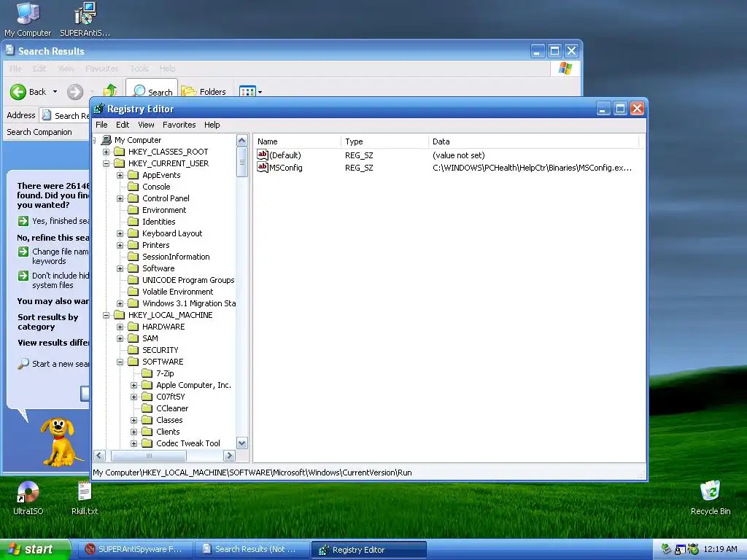Click tree pane vertical scrollbar up arrow
This screenshot has width=747, height=560.
click(242, 141)
